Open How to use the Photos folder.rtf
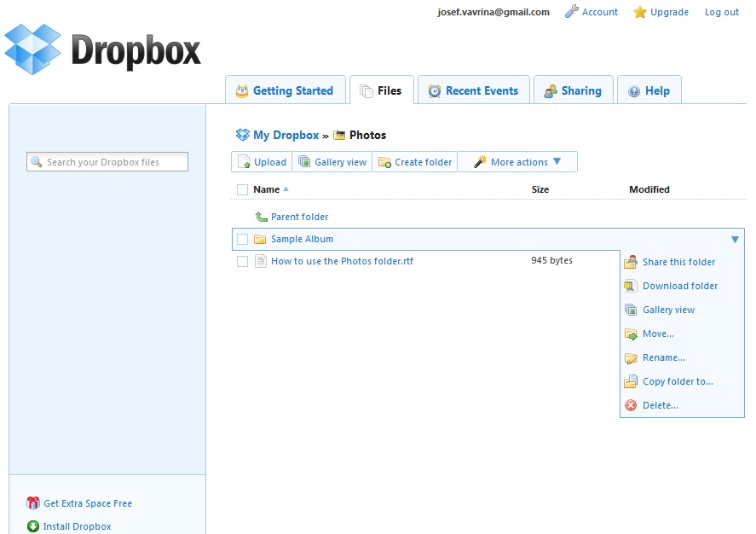The image size is (756, 534). coord(342,261)
